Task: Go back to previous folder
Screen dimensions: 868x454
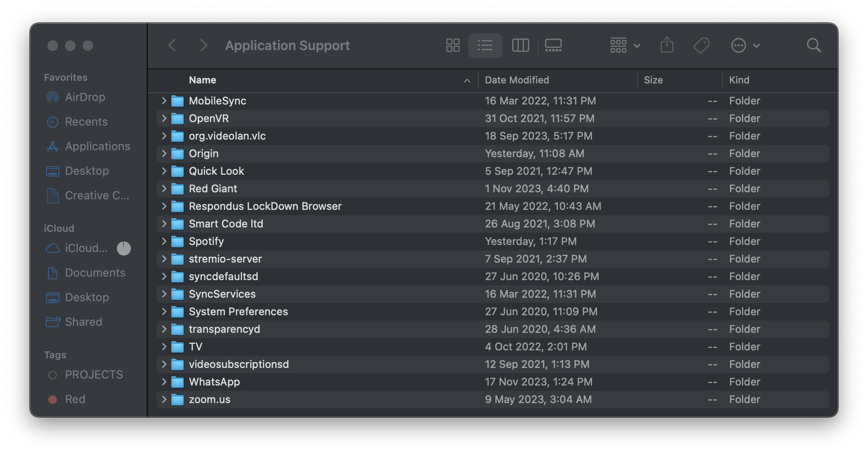Action: [172, 45]
